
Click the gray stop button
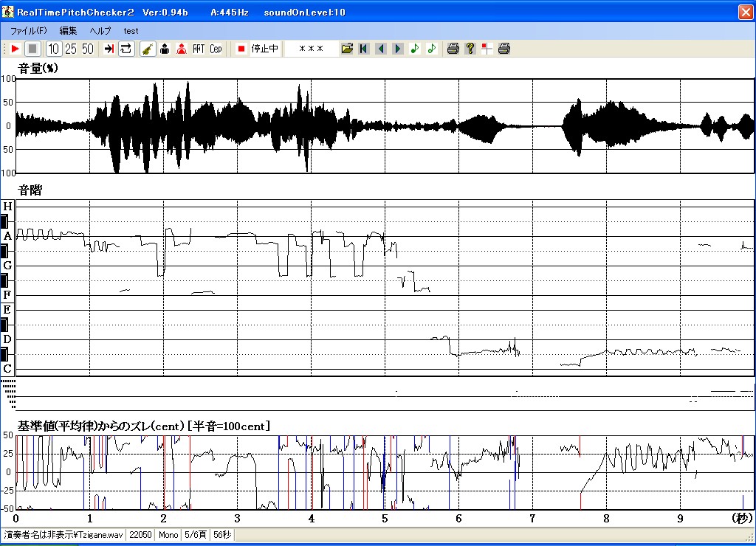coord(32,49)
